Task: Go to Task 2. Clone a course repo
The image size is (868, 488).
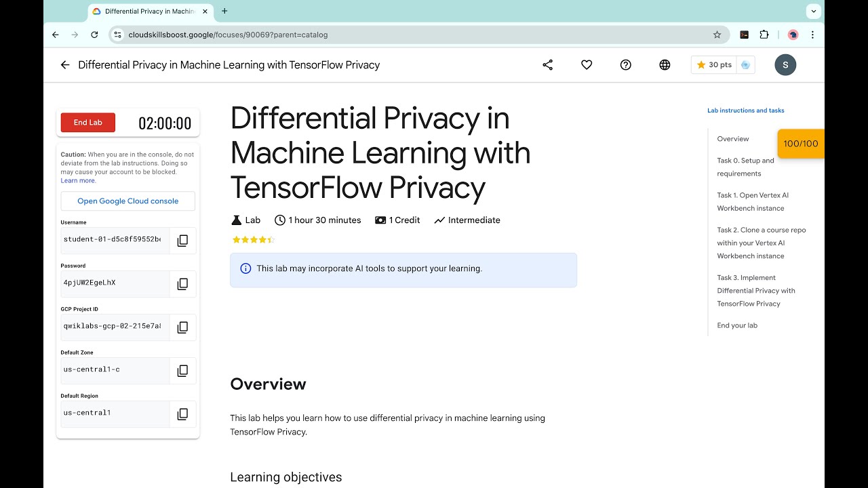Action: [x=762, y=243]
